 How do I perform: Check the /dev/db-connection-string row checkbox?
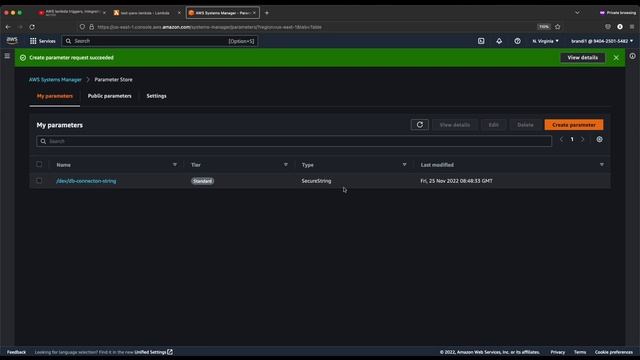[39, 180]
